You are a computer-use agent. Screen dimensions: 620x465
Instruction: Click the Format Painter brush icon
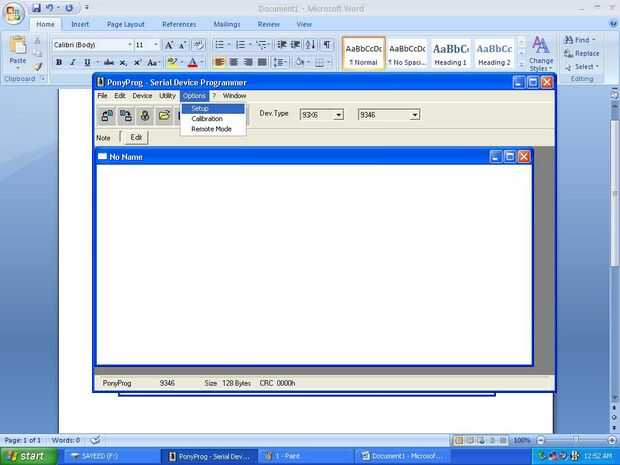37,67
